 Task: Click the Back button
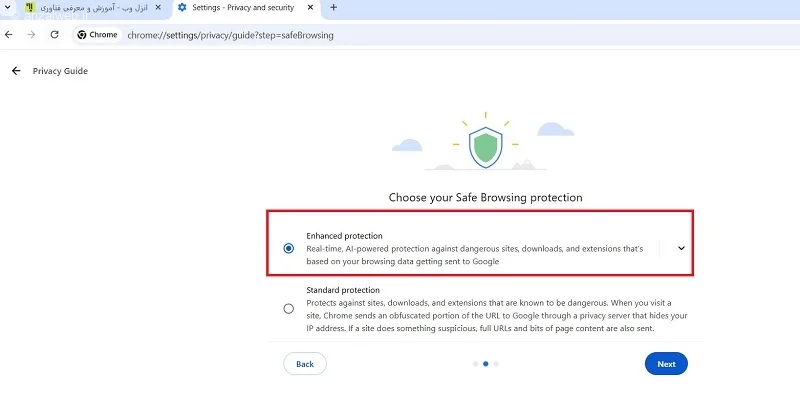(305, 364)
